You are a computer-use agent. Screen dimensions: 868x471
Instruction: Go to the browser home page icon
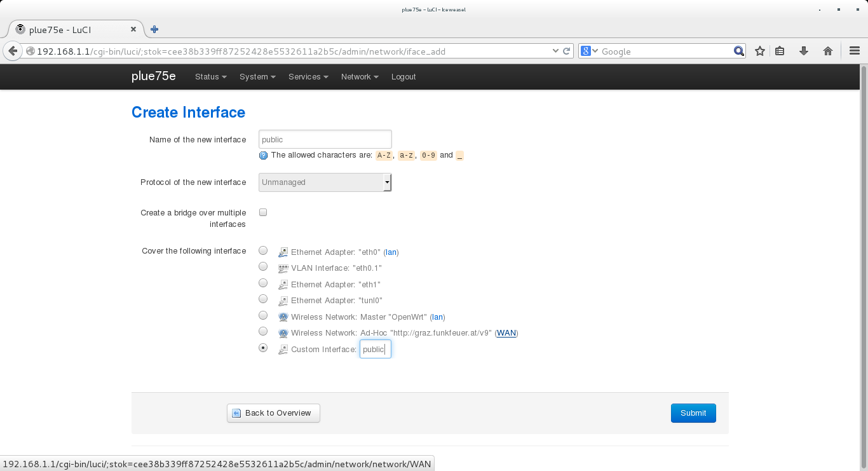(x=828, y=51)
